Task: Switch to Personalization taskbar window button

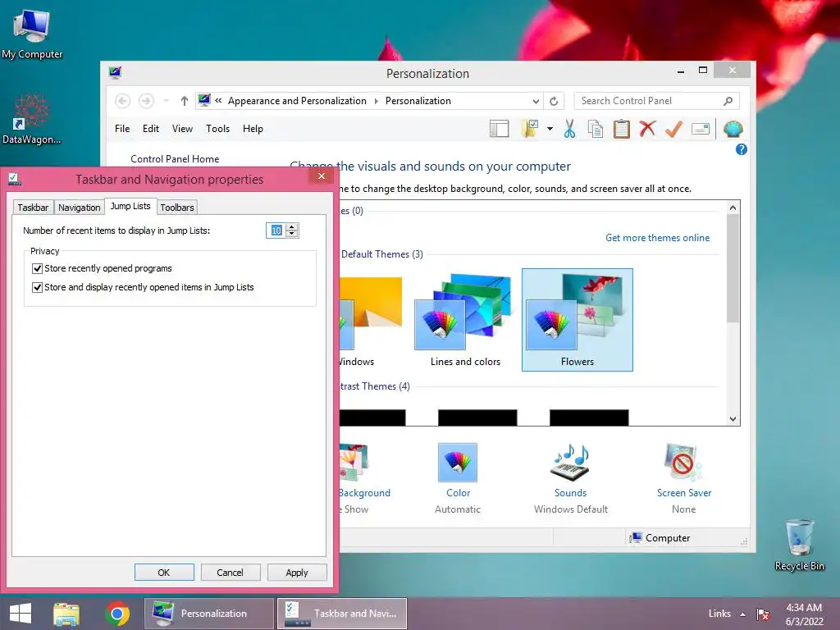Action: tap(209, 614)
